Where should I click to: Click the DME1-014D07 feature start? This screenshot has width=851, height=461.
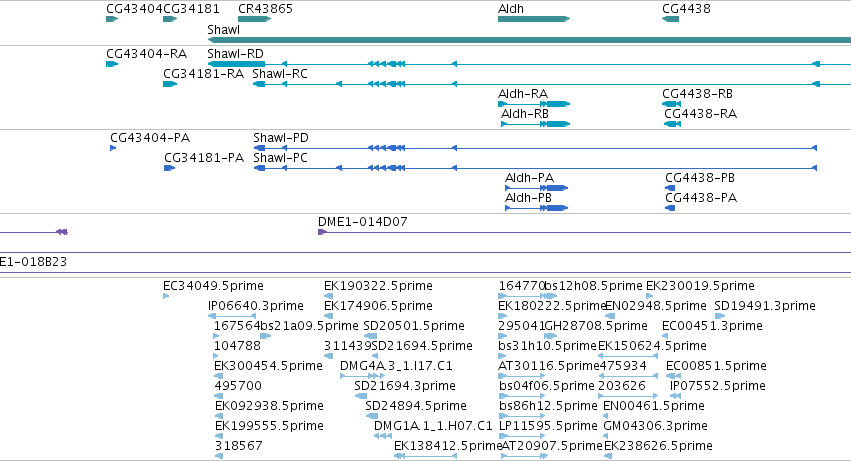[x=322, y=232]
